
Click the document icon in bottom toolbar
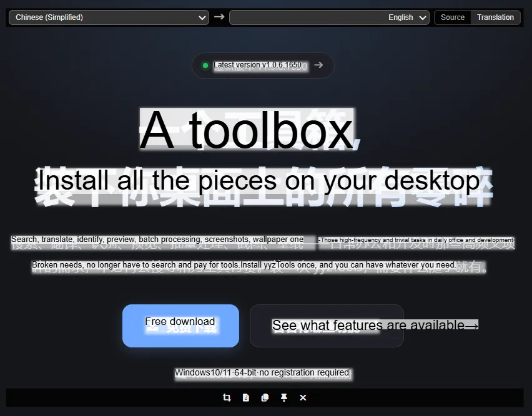point(246,397)
